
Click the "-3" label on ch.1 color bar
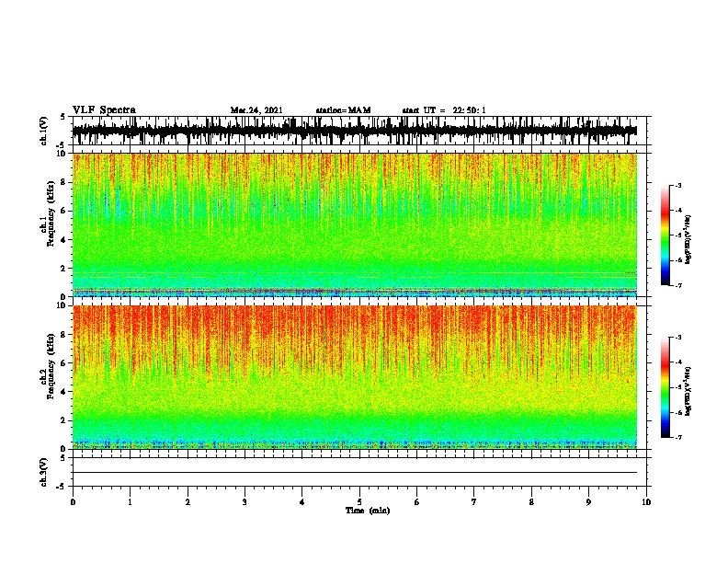click(x=677, y=185)
